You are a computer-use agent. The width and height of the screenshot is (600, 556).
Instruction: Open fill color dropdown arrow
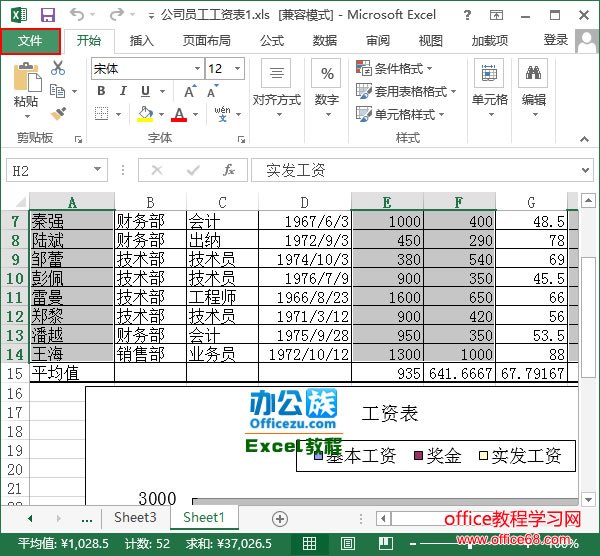pyautogui.click(x=161, y=114)
